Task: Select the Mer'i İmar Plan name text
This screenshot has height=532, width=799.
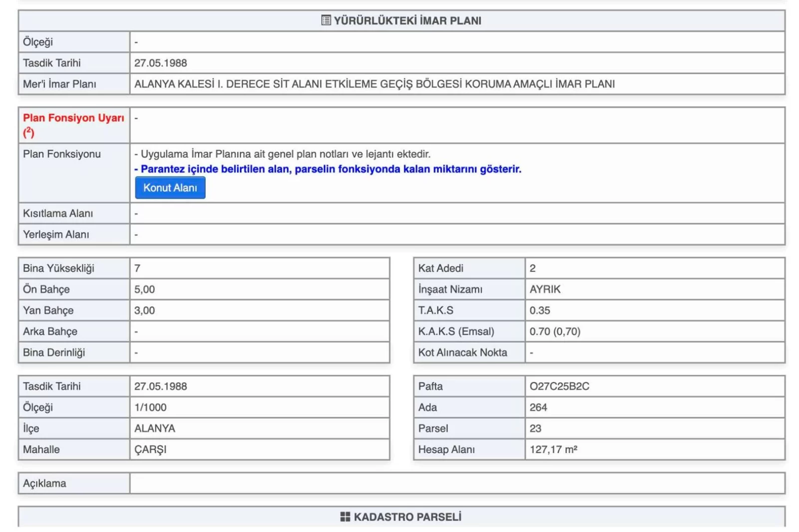Action: point(374,84)
